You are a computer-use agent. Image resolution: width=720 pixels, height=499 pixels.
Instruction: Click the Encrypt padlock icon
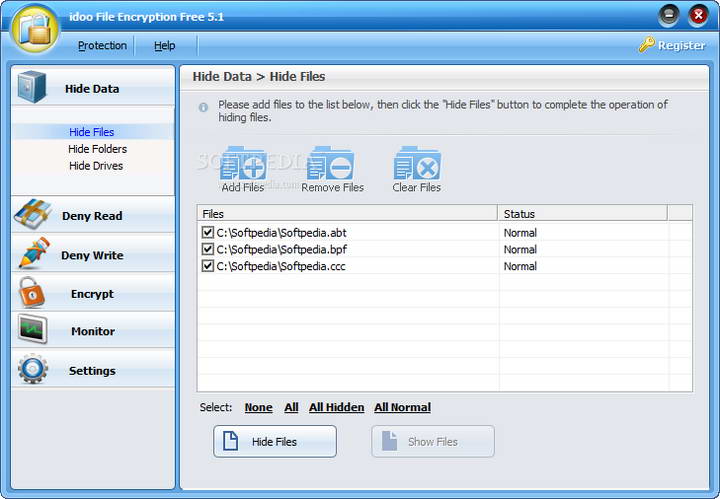pyautogui.click(x=31, y=292)
